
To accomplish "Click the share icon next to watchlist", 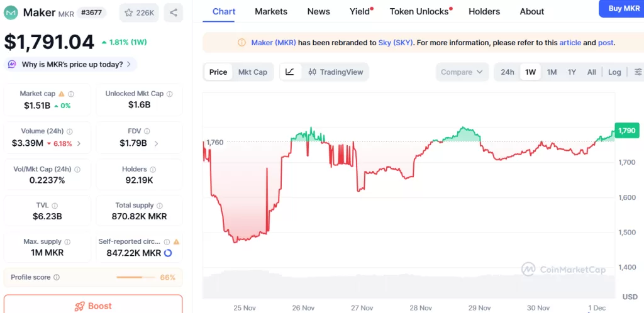I will click(x=173, y=13).
